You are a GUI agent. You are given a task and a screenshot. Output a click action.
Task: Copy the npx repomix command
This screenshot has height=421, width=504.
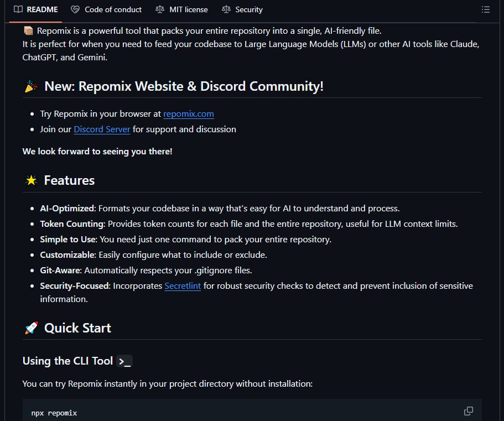click(468, 411)
